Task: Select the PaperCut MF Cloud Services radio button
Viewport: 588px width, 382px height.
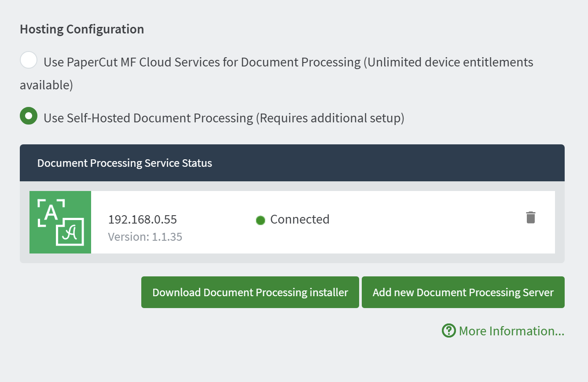Action: click(x=29, y=60)
